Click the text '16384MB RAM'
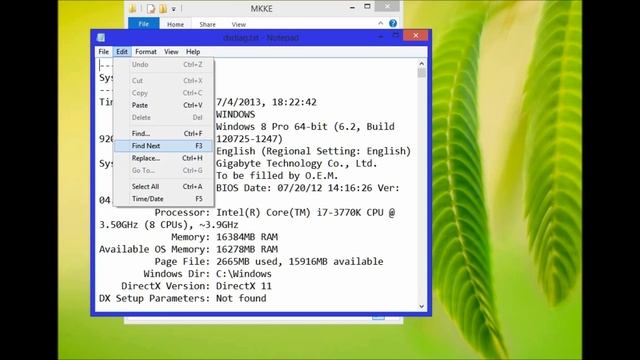 [x=247, y=237]
